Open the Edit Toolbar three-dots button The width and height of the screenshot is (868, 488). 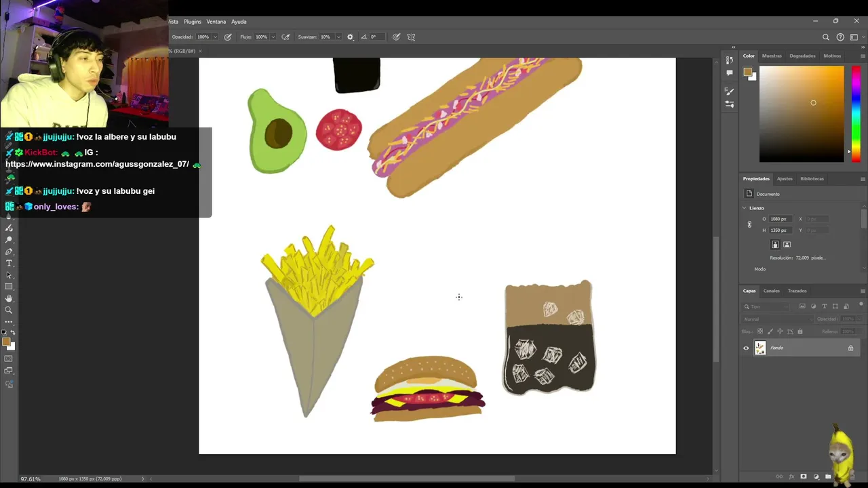click(9, 322)
